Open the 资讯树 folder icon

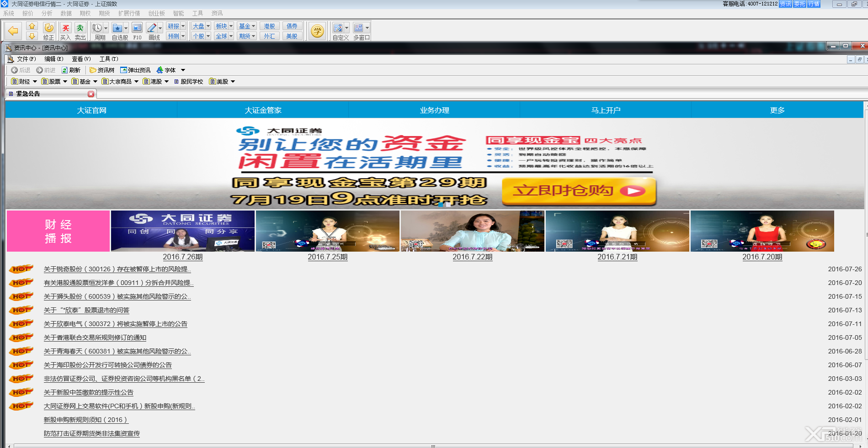[x=93, y=70]
